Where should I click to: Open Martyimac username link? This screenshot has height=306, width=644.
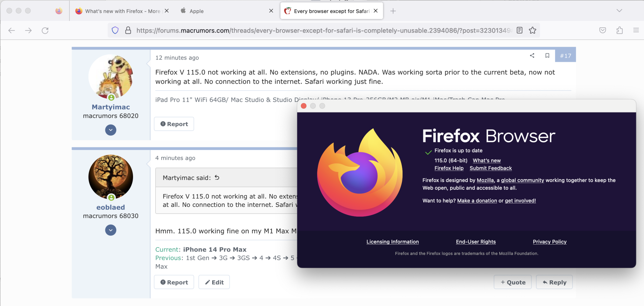point(111,107)
